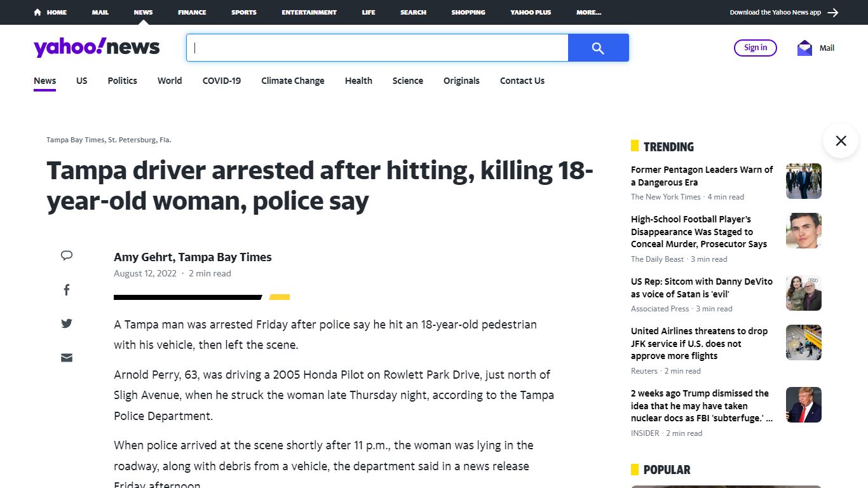Open LIFE in top navigation bar

coord(369,12)
